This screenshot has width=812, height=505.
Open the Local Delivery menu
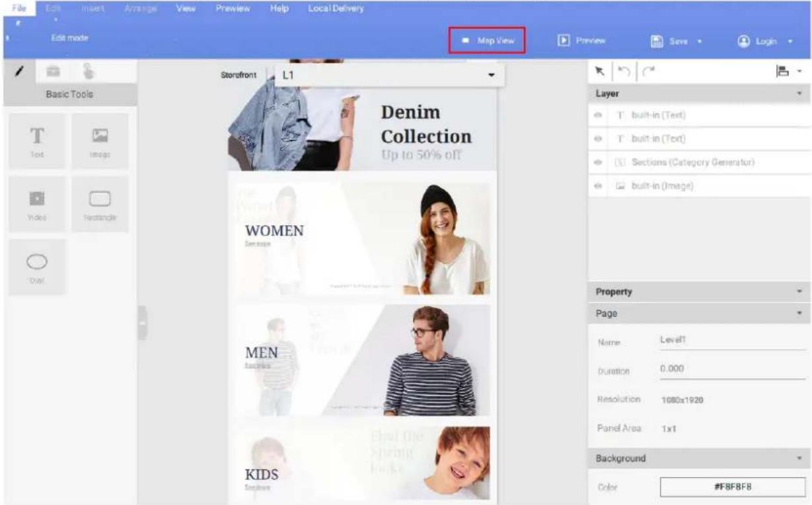pos(336,9)
